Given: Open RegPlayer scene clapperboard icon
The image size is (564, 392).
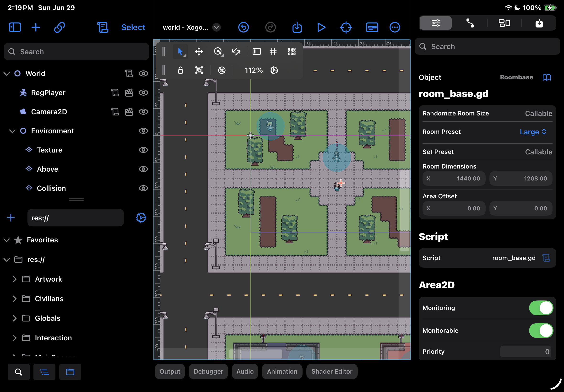Looking at the screenshot, I should [129, 92].
